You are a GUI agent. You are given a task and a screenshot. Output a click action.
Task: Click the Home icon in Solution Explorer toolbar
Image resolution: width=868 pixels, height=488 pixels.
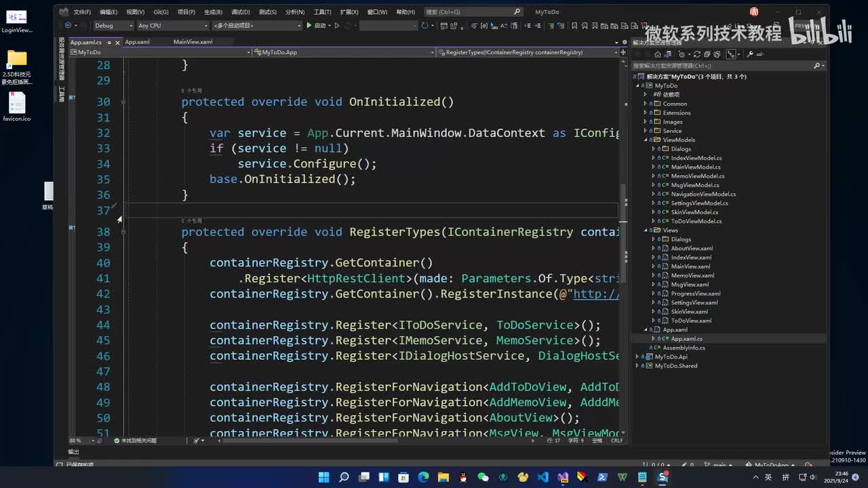[658, 54]
